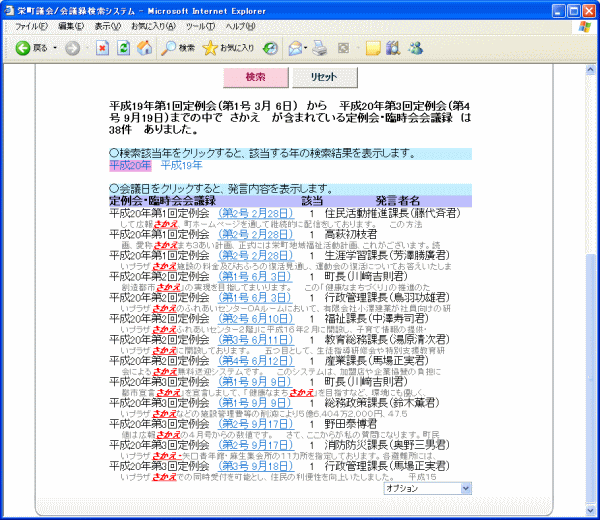
Task: Click the vertical scrollbar thumb
Action: 590,378
